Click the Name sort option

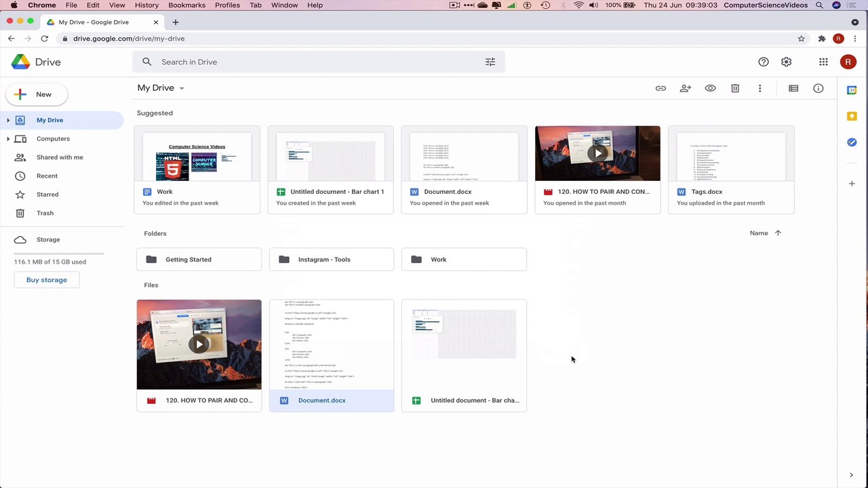tap(759, 233)
